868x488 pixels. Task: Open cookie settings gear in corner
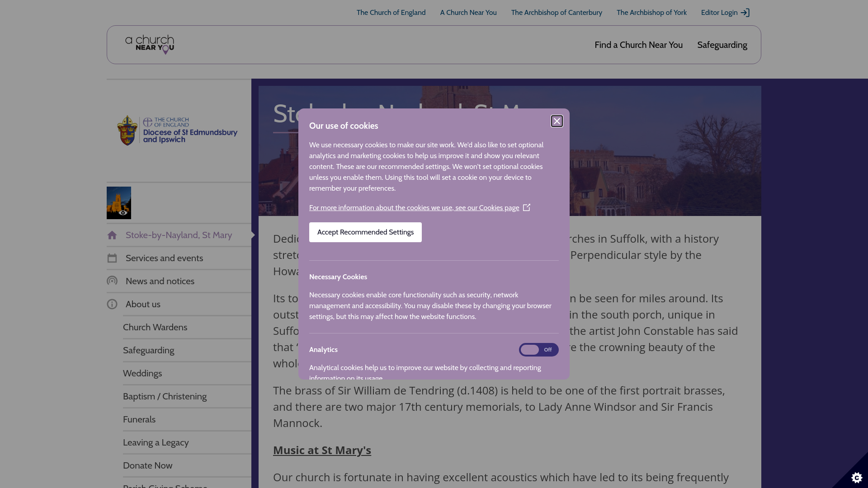(x=857, y=477)
